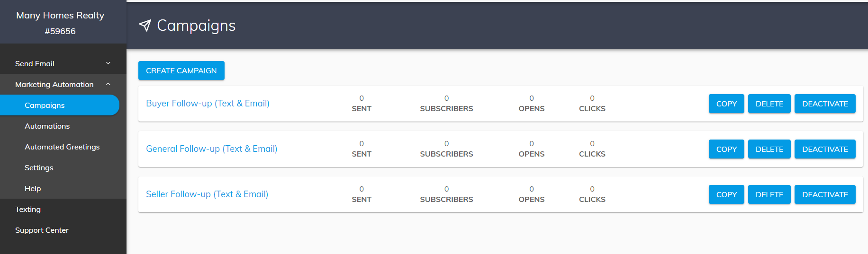Viewport: 868px width, 254px height.
Task: Select Settings in the sidebar
Action: tap(39, 167)
